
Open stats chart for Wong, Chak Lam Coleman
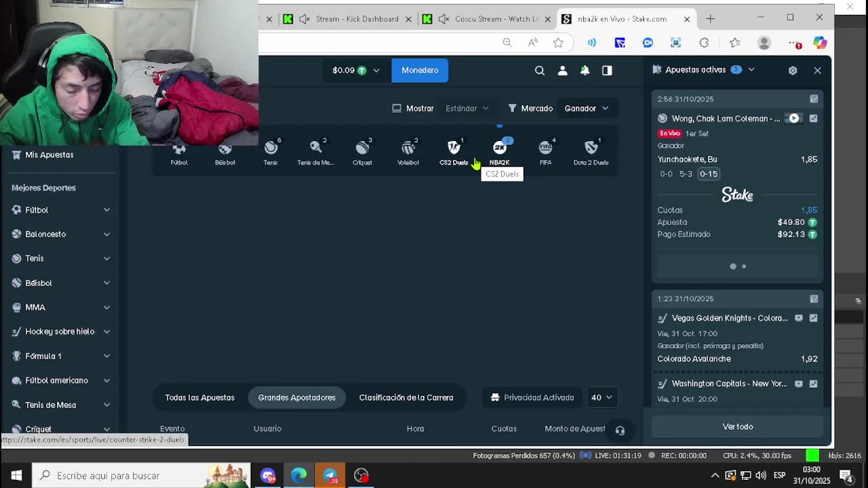(813, 119)
